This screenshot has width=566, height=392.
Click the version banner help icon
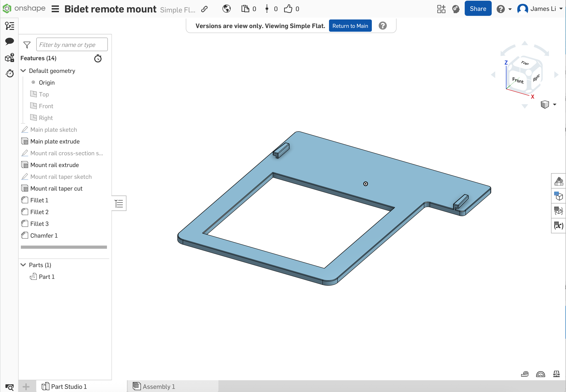coord(382,26)
